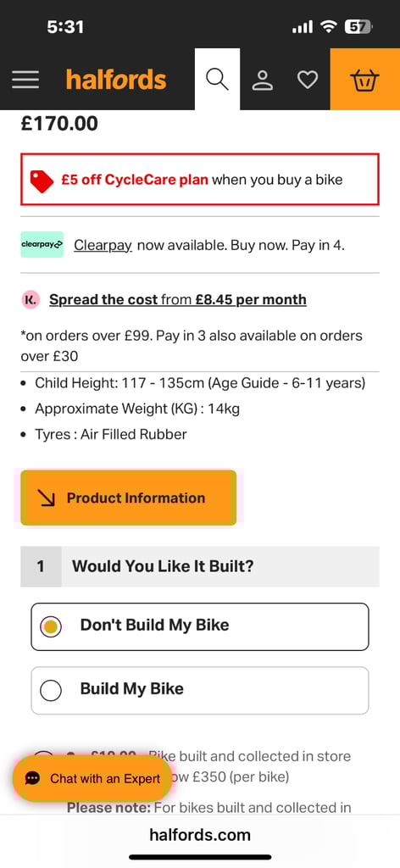
Task: Open the shopping basket icon
Action: point(365,80)
